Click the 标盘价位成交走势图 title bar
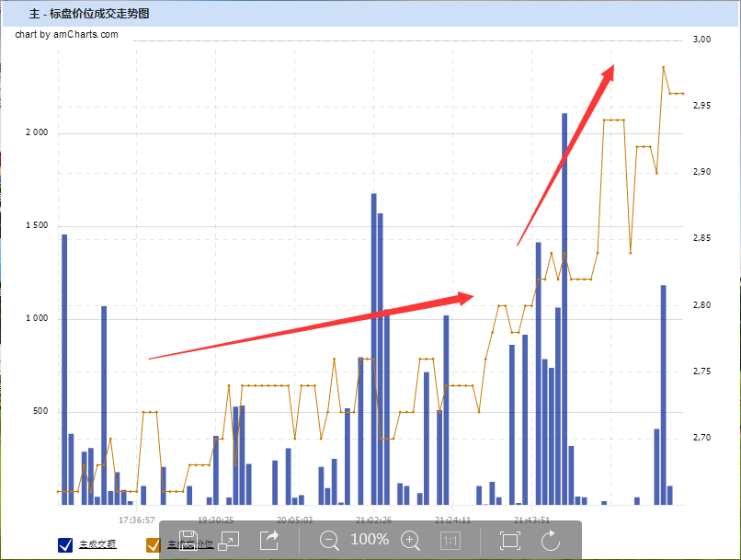This screenshot has height=560, width=741. click(370, 14)
